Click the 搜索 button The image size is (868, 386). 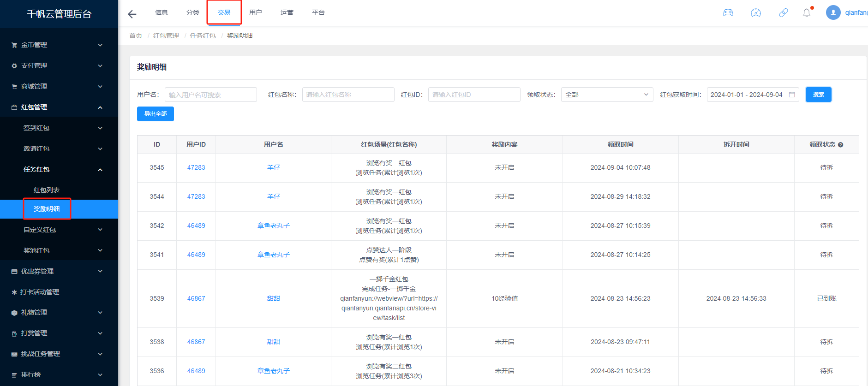pyautogui.click(x=818, y=95)
